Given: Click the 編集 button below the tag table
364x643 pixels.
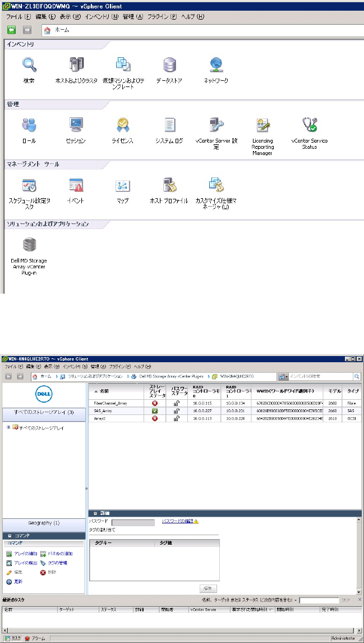Looking at the screenshot, I should click(208, 589).
